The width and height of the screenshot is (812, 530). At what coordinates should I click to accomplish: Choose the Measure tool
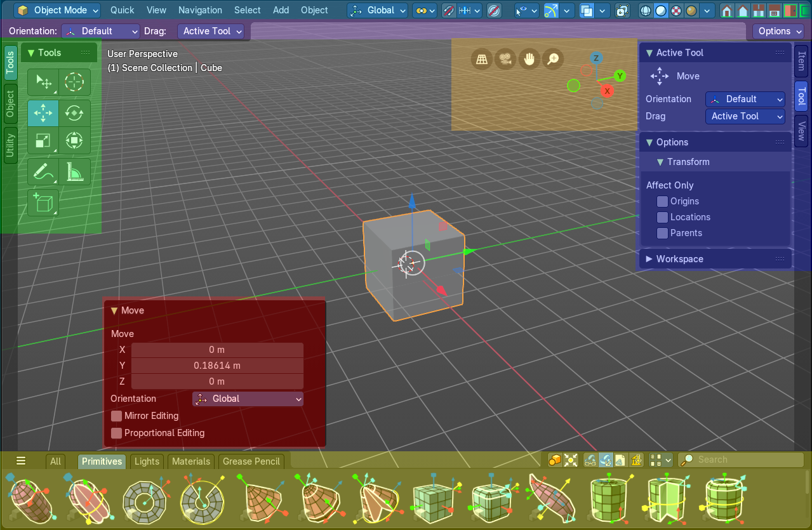[75, 171]
